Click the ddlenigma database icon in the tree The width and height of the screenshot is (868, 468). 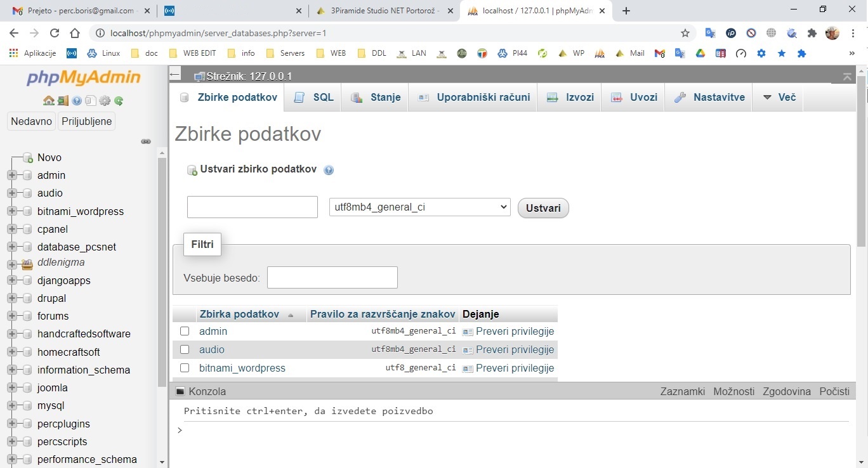pyautogui.click(x=27, y=264)
